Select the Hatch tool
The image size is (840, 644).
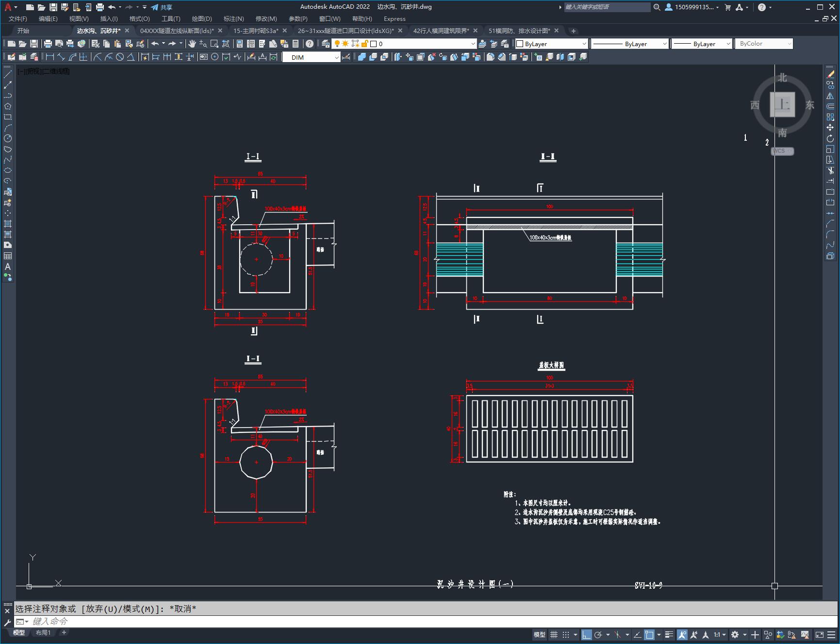click(x=8, y=224)
